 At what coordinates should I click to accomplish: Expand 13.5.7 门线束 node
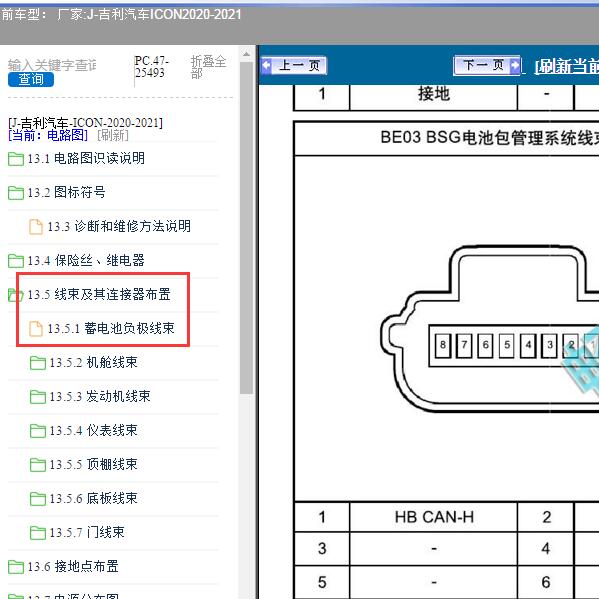[x=87, y=532]
